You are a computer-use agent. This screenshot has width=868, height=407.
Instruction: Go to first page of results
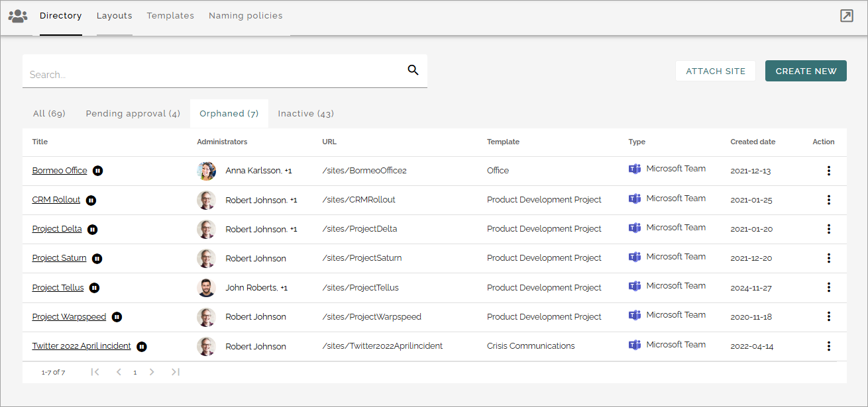[x=95, y=372]
